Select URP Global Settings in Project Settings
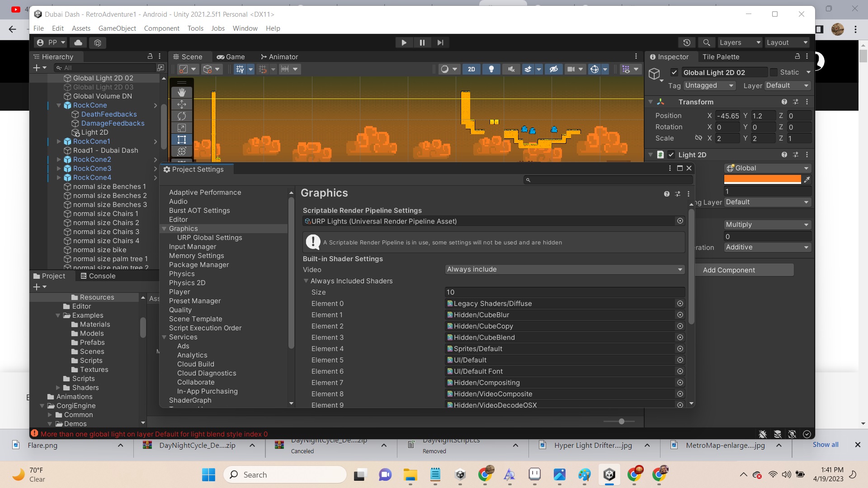868x488 pixels. click(209, 238)
